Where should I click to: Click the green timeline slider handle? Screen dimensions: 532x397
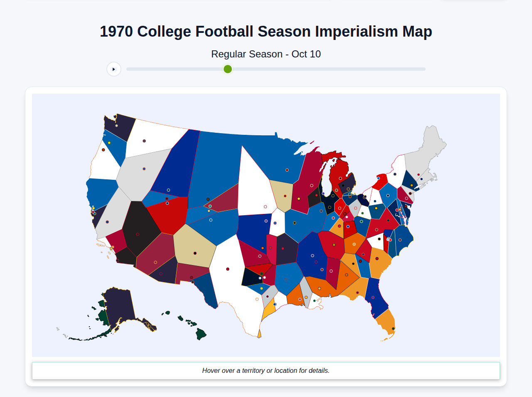(227, 69)
